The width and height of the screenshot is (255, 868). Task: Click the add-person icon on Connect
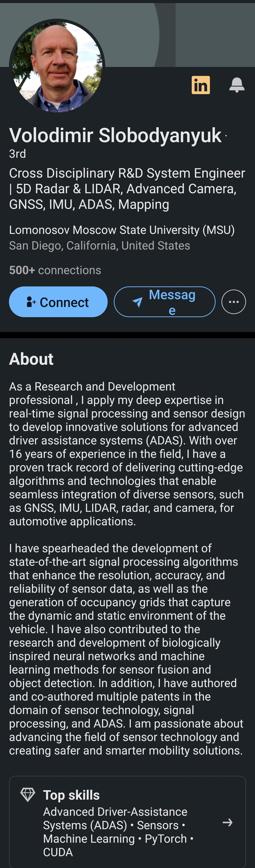pyautogui.click(x=31, y=302)
